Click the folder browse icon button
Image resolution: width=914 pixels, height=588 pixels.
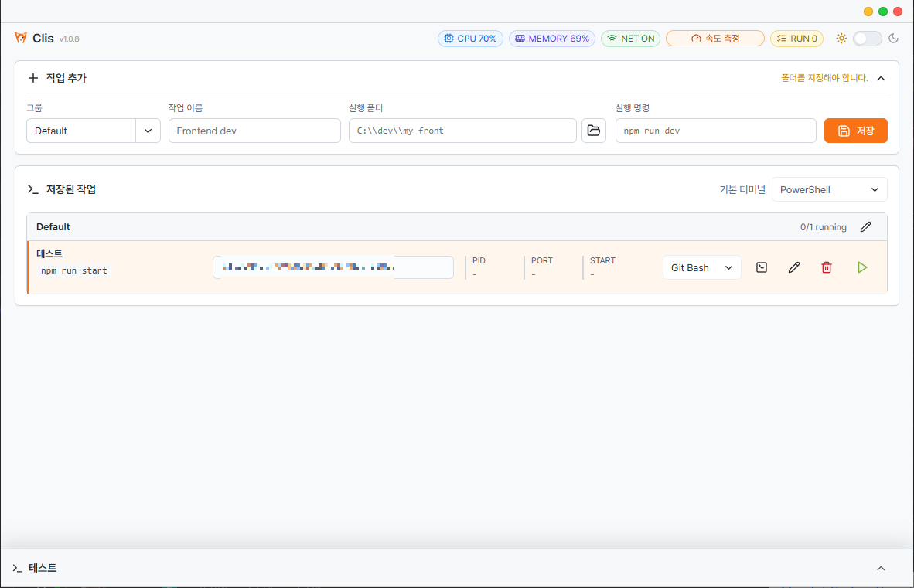pos(593,131)
